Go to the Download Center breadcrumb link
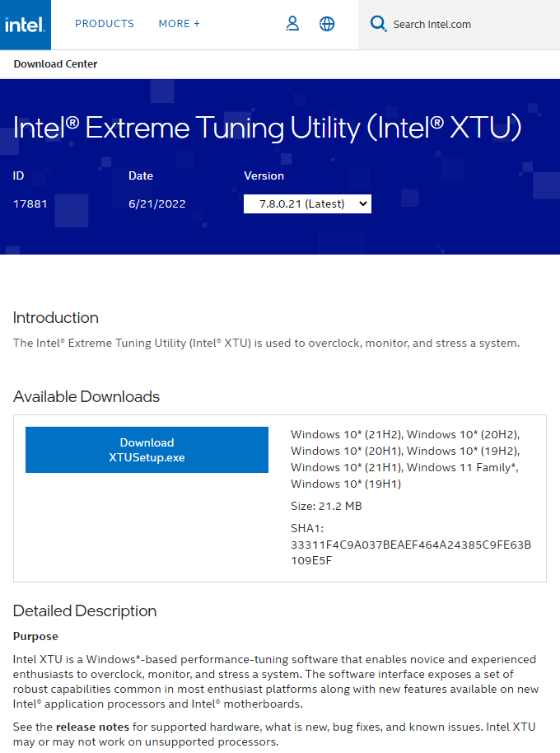Screen dimensions: 560x753 (x=55, y=64)
